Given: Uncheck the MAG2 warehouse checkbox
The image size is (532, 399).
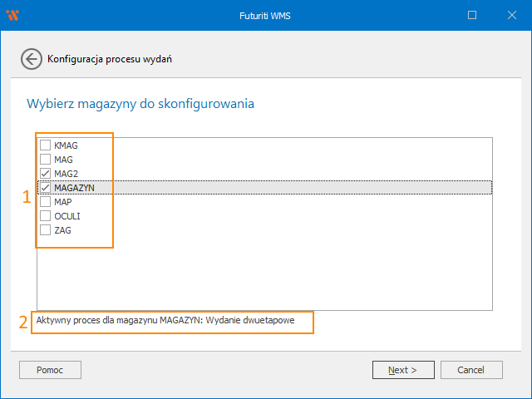Looking at the screenshot, I should 46,173.
